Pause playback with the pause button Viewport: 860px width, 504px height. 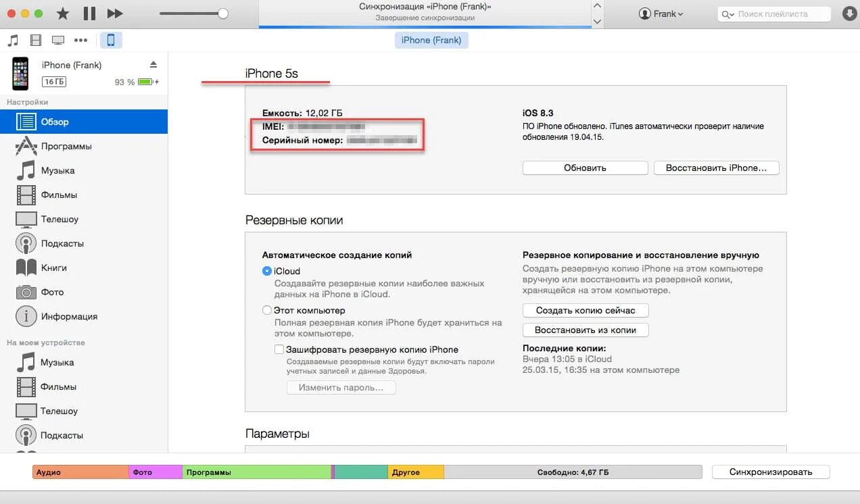tap(89, 14)
